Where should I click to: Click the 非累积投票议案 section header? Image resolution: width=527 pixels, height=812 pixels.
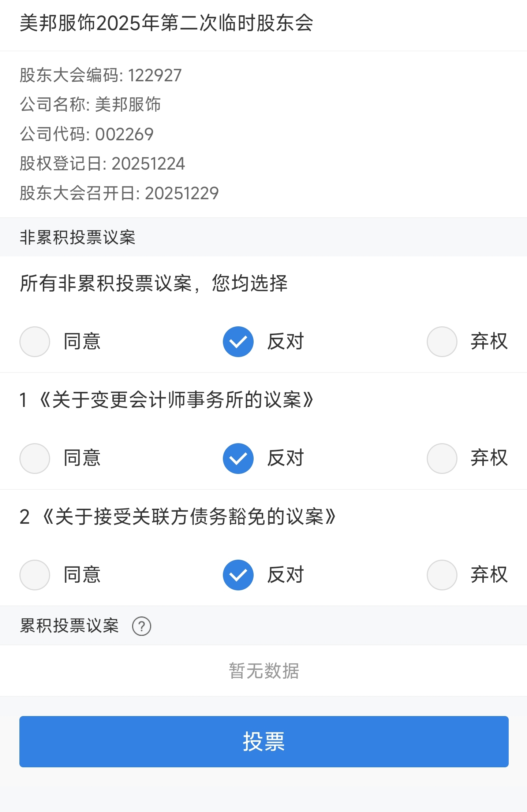coord(78,237)
